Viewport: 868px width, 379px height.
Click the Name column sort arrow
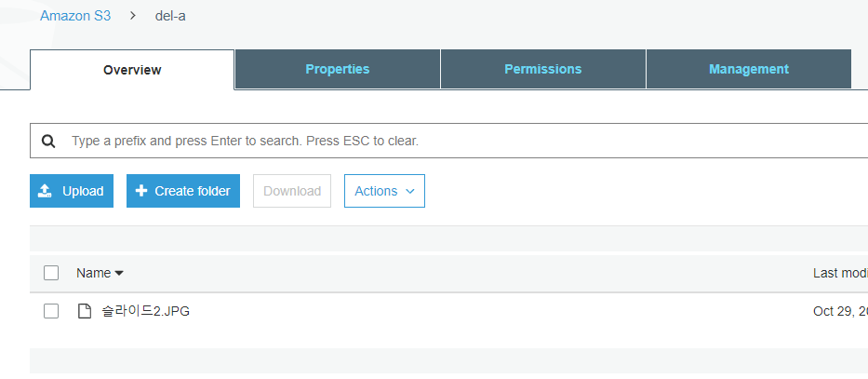(119, 273)
